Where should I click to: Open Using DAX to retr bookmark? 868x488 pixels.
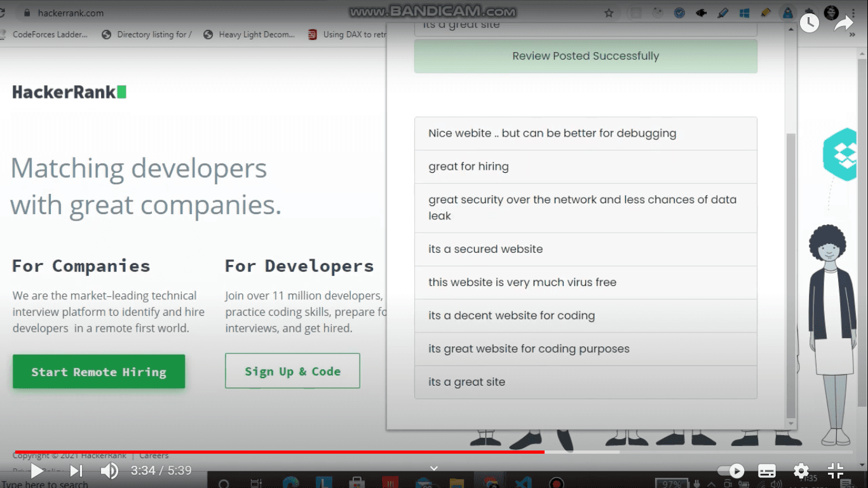(x=347, y=35)
